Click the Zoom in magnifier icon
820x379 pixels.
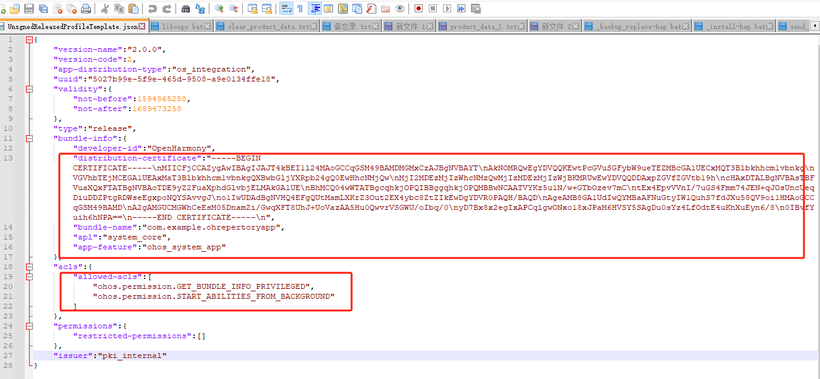(x=219, y=9)
